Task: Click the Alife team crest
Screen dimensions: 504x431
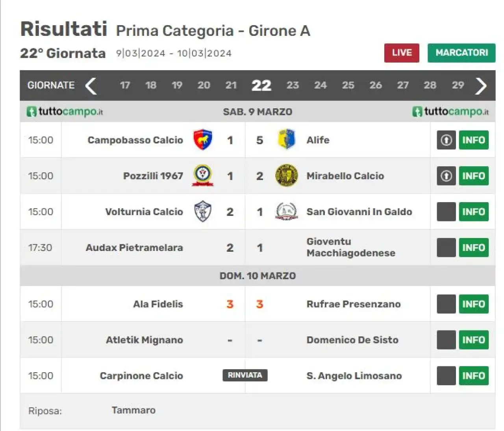Action: coord(286,139)
